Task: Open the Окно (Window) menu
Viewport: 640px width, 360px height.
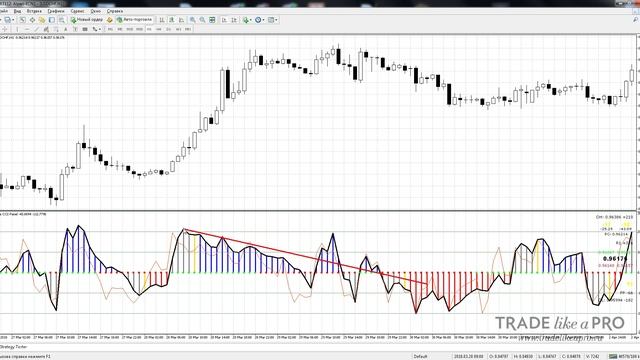Action: click(96, 11)
